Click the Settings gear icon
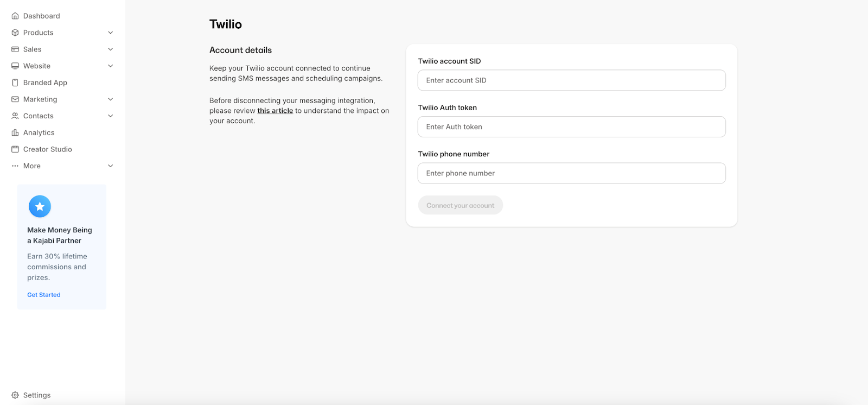 15,395
